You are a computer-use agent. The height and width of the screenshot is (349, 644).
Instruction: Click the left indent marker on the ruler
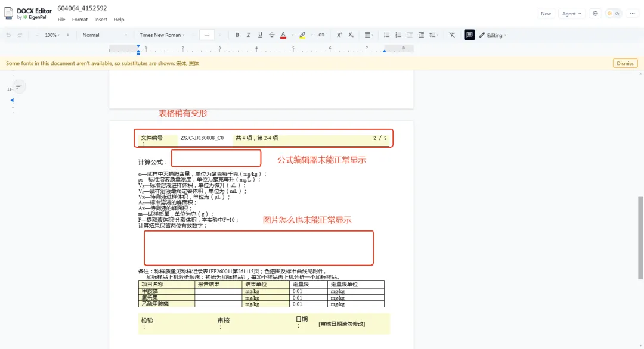138,52
